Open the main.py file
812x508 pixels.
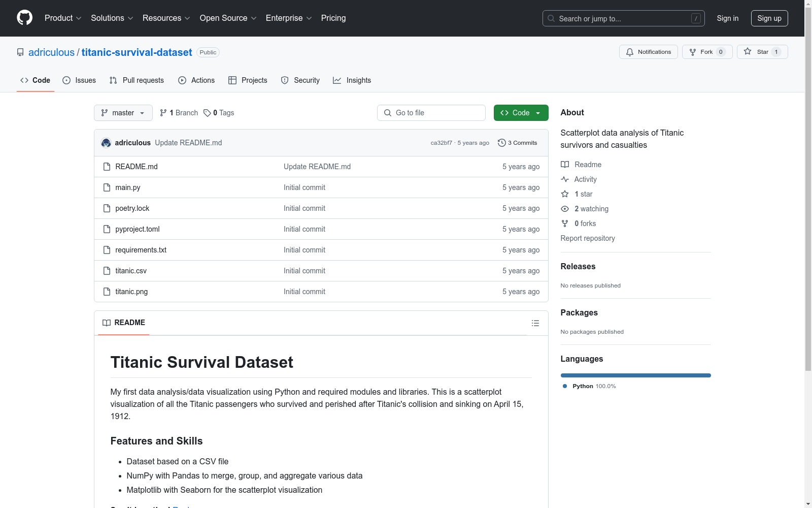128,187
